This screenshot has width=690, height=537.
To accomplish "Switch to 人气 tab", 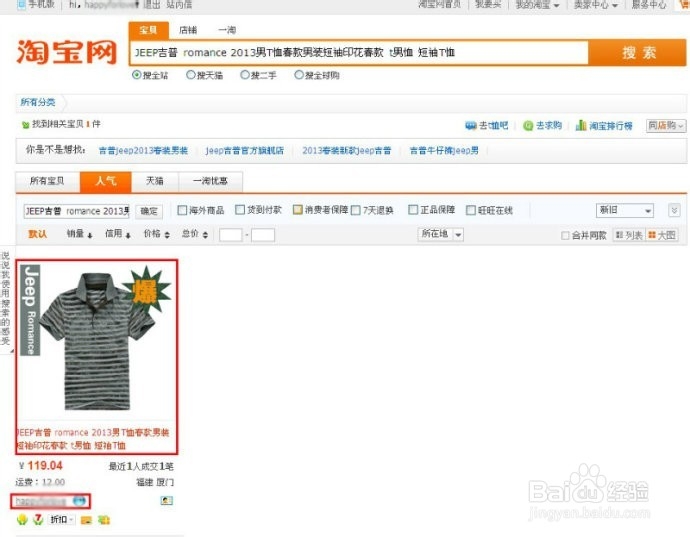I will 106,181.
